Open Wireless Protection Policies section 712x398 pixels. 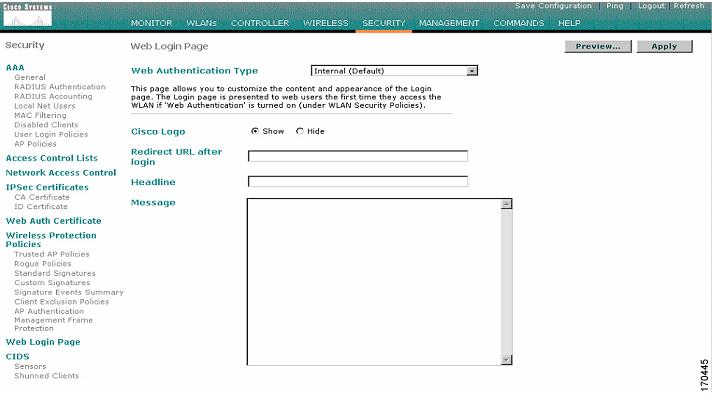(51, 239)
